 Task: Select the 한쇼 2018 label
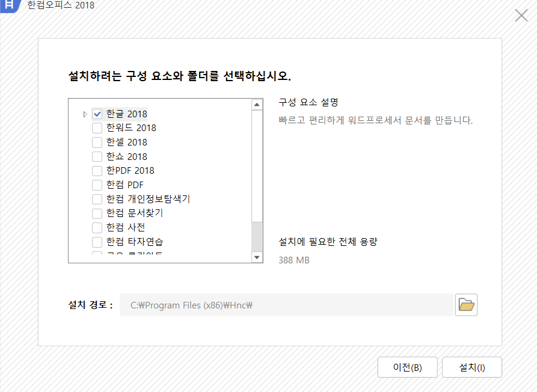pyautogui.click(x=127, y=156)
